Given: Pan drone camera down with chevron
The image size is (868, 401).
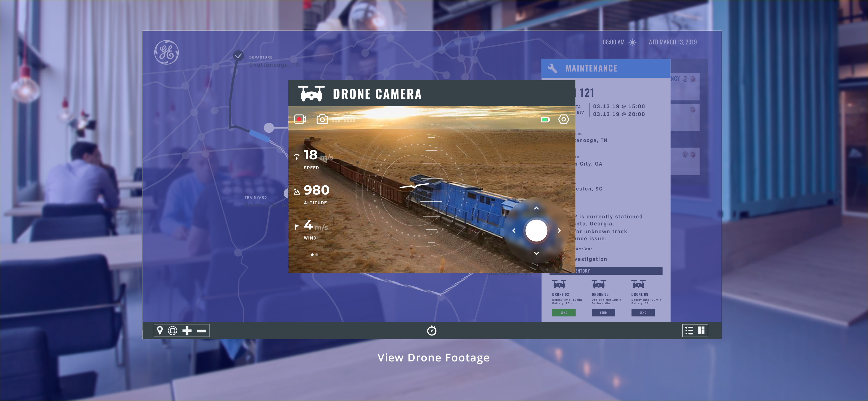Looking at the screenshot, I should point(537,253).
